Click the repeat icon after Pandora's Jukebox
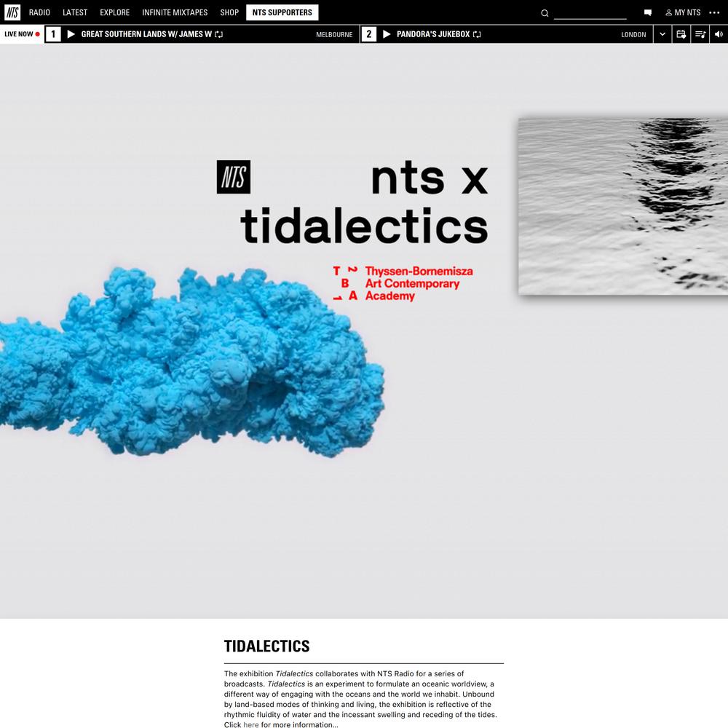The height and width of the screenshot is (728, 728). click(477, 34)
